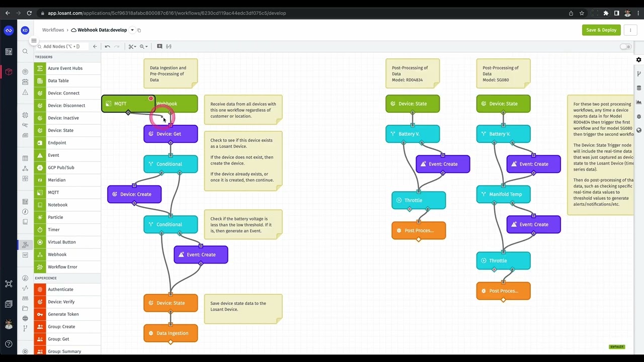Open the Versions branch tab on the right

tap(639, 74)
